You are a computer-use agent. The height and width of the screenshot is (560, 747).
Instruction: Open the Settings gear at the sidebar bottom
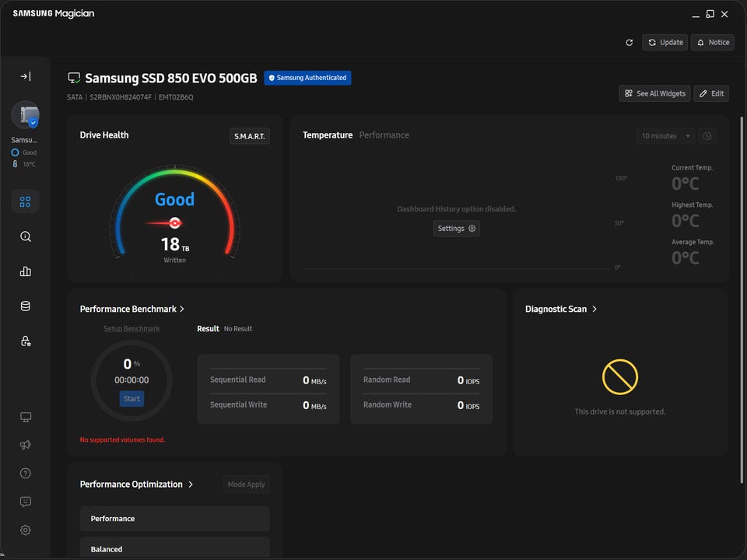[x=25, y=530]
